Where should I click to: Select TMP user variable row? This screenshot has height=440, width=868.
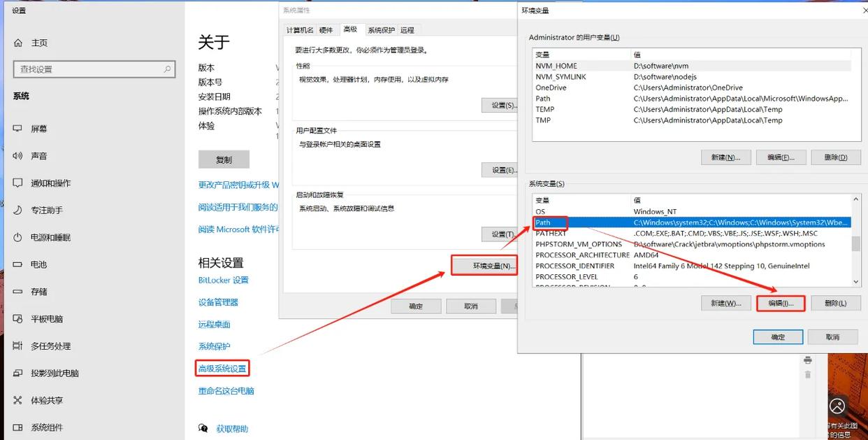[x=692, y=120]
